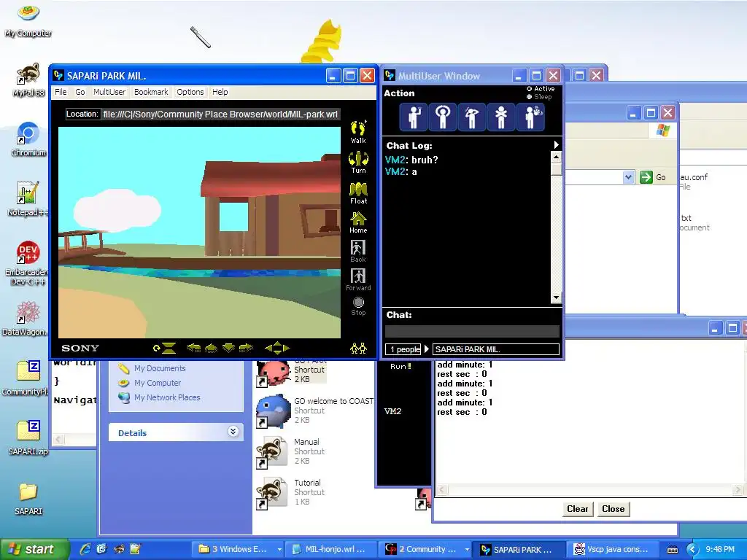The image size is (747, 560).
Task: Open the address bar dropdown arrow
Action: [628, 177]
